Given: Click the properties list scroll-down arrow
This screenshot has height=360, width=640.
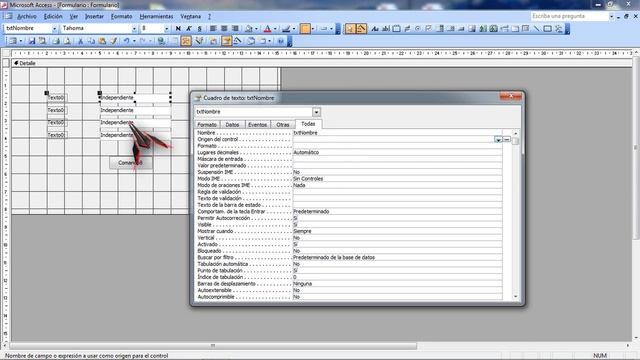Looking at the screenshot, I should pos(516,297).
